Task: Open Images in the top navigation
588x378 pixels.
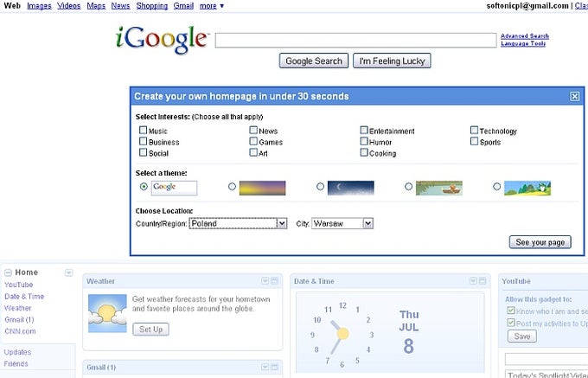Action: pos(39,6)
